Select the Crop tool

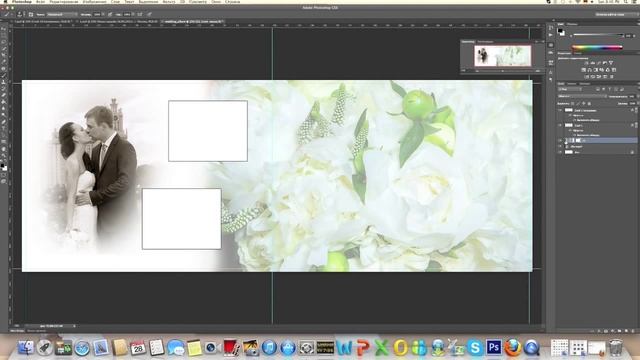[4, 55]
